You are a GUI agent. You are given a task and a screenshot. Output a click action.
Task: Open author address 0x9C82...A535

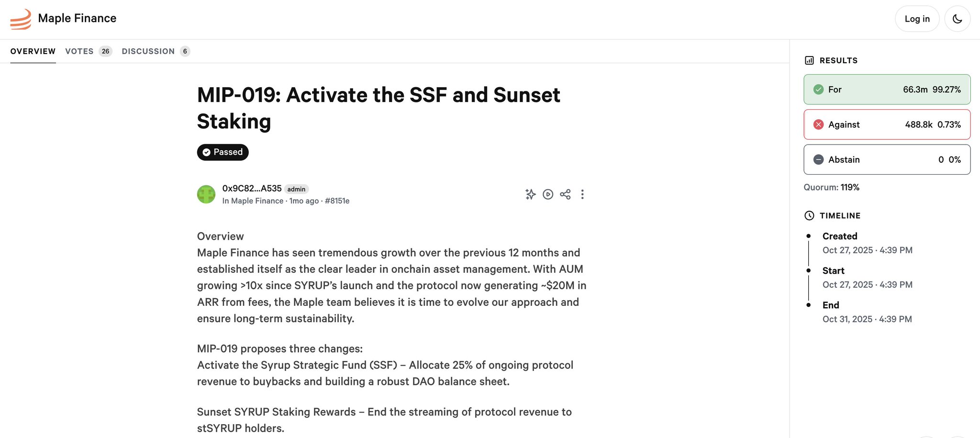tap(252, 189)
